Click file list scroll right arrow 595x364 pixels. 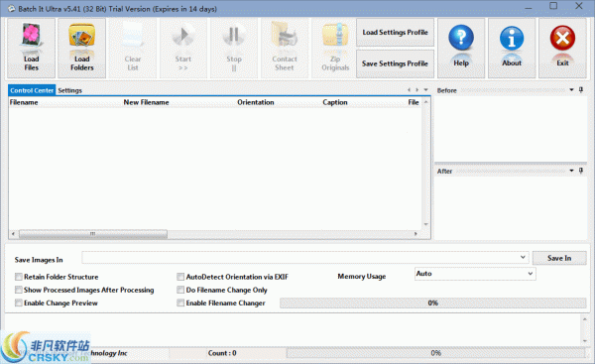click(416, 234)
